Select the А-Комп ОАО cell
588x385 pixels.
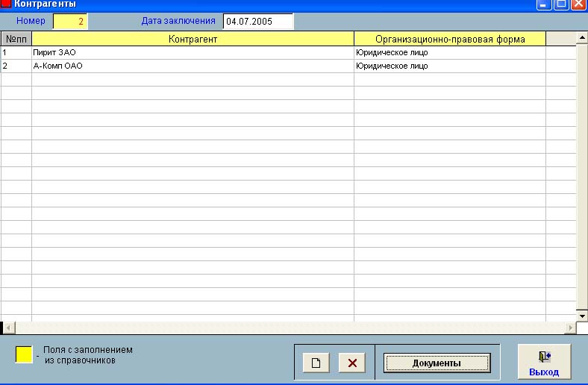(193, 66)
